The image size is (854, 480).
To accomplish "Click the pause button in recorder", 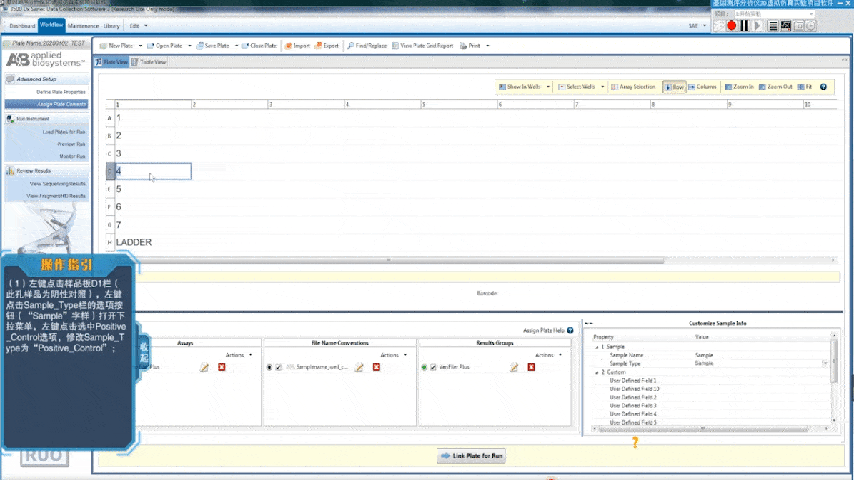I will [x=745, y=26].
